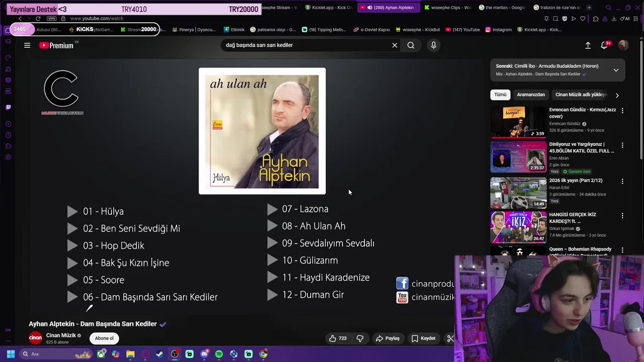Open the upload/create button in header
Screen dimensions: 644x362
588,45
